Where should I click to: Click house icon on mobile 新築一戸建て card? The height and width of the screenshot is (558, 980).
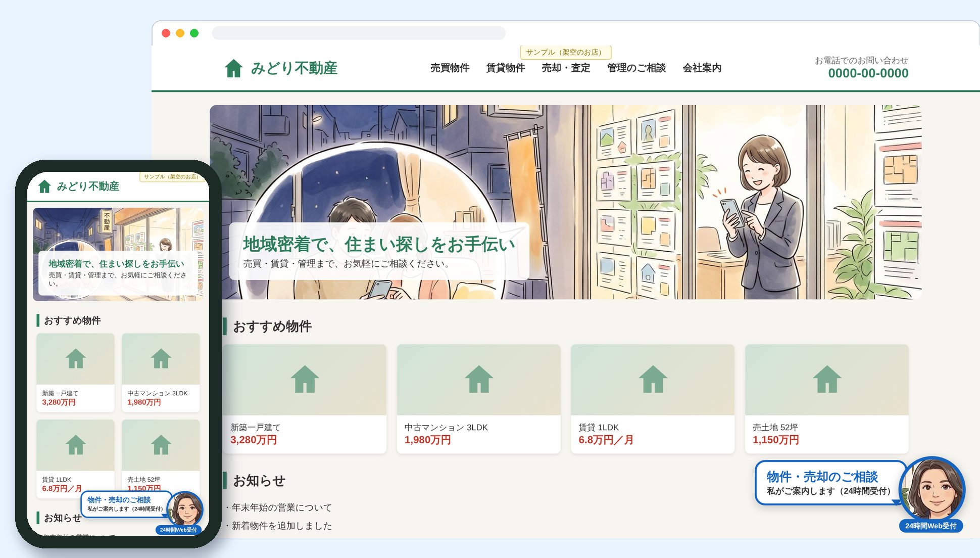pyautogui.click(x=76, y=359)
